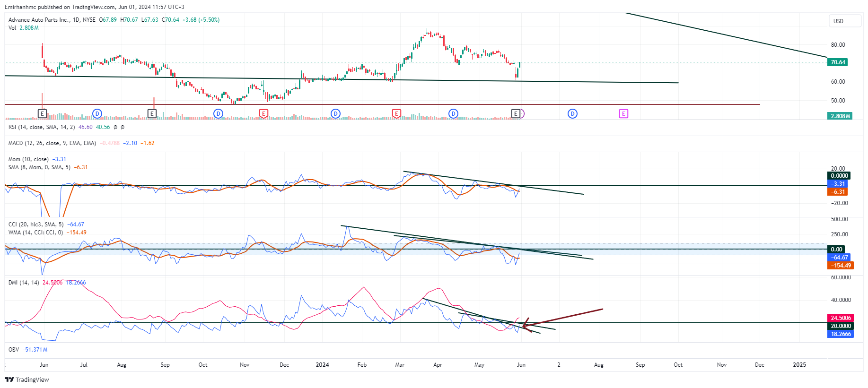Image resolution: width=868 pixels, height=388 pixels.
Task: Click the 50.00 price scale level
Action: point(838,101)
